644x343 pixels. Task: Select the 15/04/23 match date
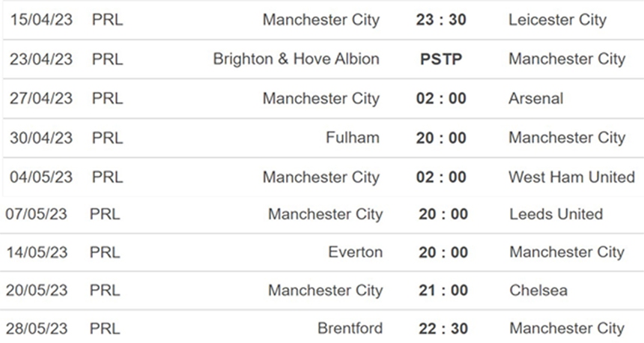(x=41, y=19)
